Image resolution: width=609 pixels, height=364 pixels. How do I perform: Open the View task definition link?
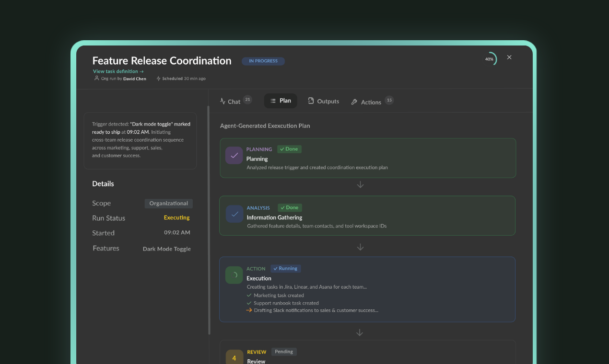(117, 70)
